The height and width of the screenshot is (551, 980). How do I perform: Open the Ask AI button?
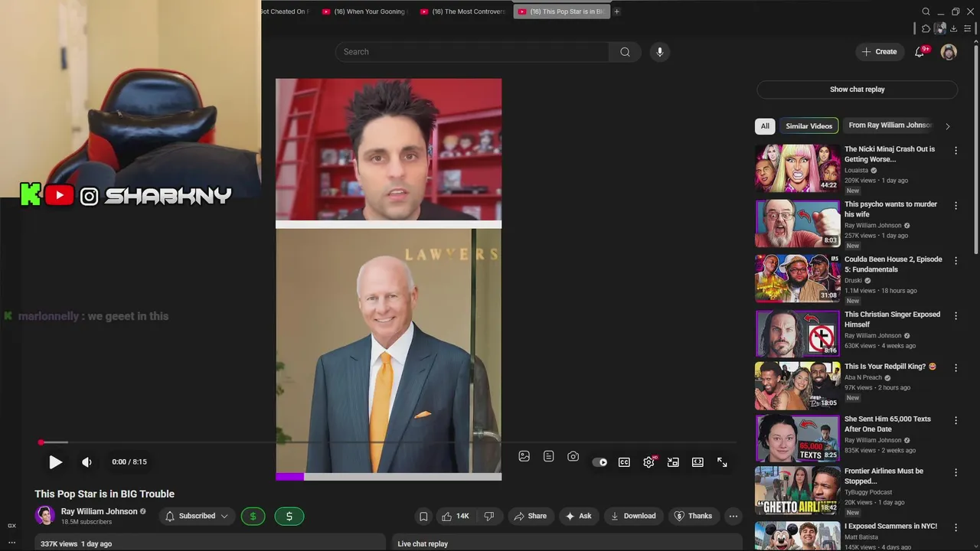tap(578, 517)
